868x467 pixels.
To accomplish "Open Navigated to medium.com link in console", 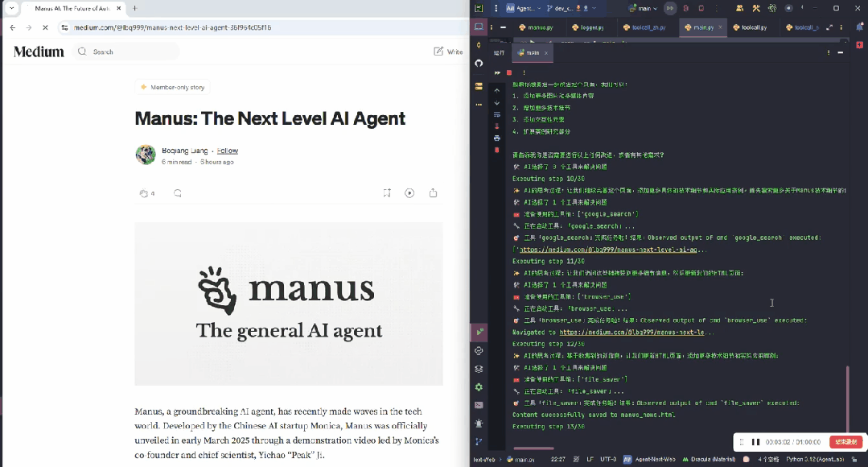I will (x=631, y=333).
